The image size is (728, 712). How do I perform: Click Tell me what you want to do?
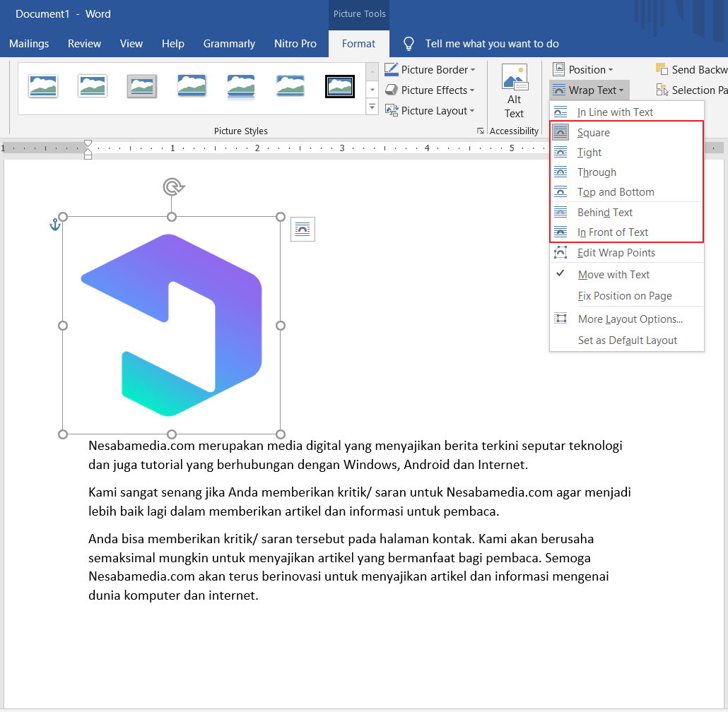tap(492, 44)
